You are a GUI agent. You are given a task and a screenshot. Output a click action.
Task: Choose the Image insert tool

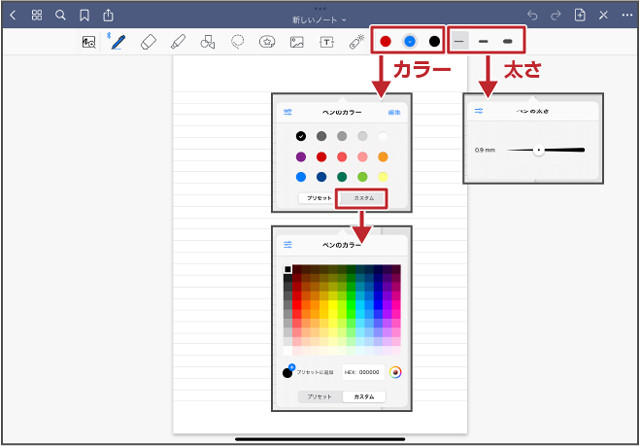[x=296, y=42]
